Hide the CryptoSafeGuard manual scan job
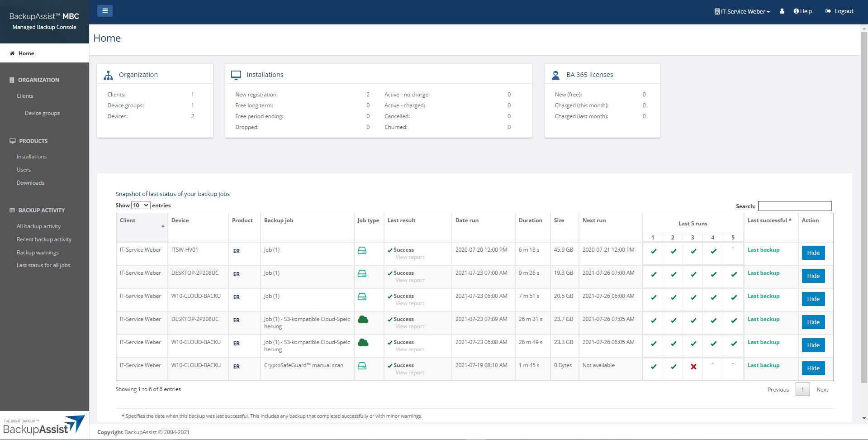The width and height of the screenshot is (868, 440). (813, 368)
